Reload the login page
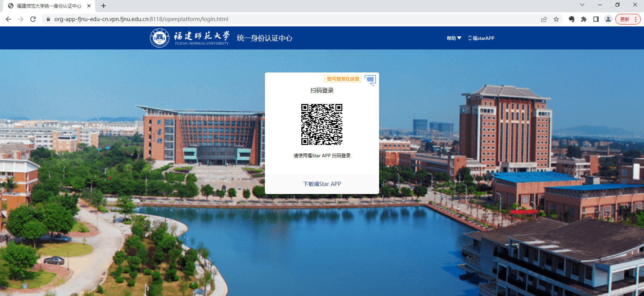The width and height of the screenshot is (644, 296). click(33, 19)
